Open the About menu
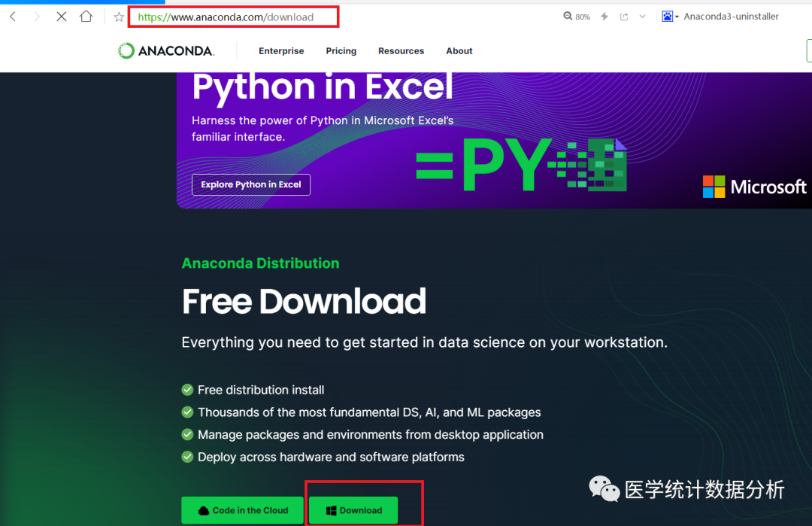This screenshot has height=526, width=812. (x=459, y=50)
